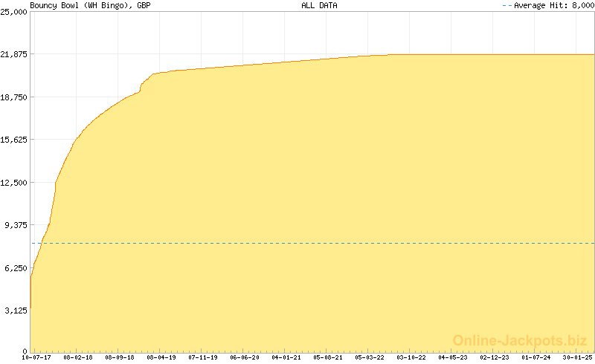Image resolution: width=595 pixels, height=364 pixels.
Task: Click the Online-Jackpots.biz watermark
Action: point(520,340)
